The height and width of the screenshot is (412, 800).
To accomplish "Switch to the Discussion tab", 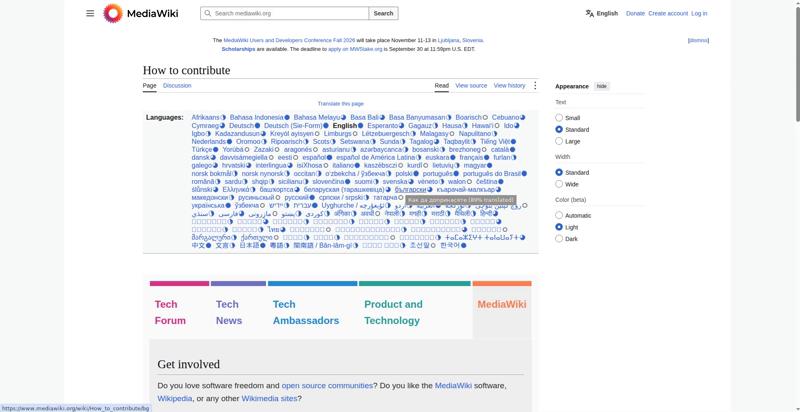I will coord(177,86).
